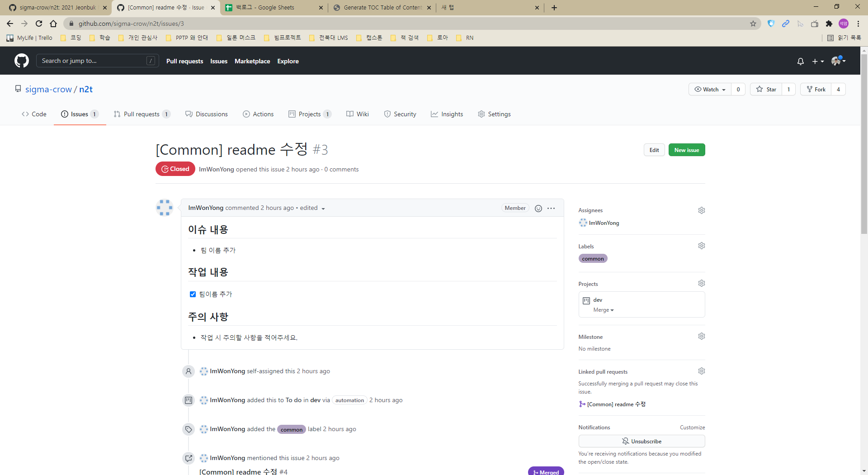The height and width of the screenshot is (475, 868).
Task: Open the Chrome extensions puzzle icon
Action: pyautogui.click(x=829, y=24)
